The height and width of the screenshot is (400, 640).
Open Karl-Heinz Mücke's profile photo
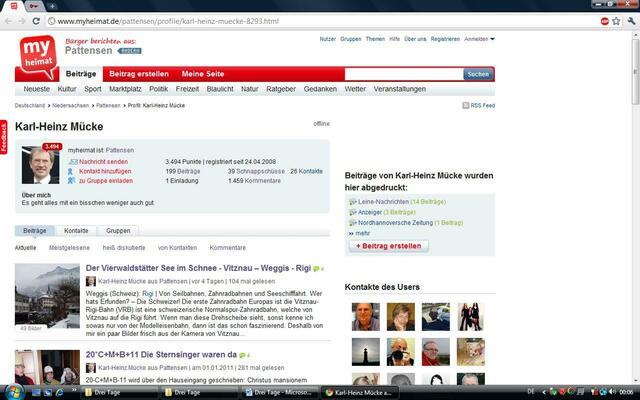(40, 165)
